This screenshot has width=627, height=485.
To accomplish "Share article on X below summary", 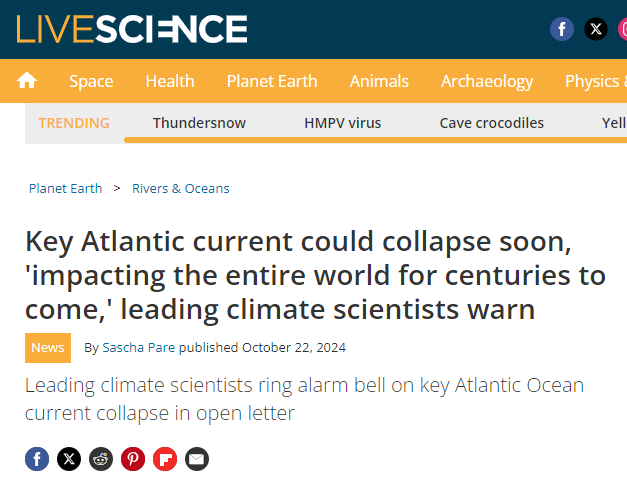I will point(69,459).
